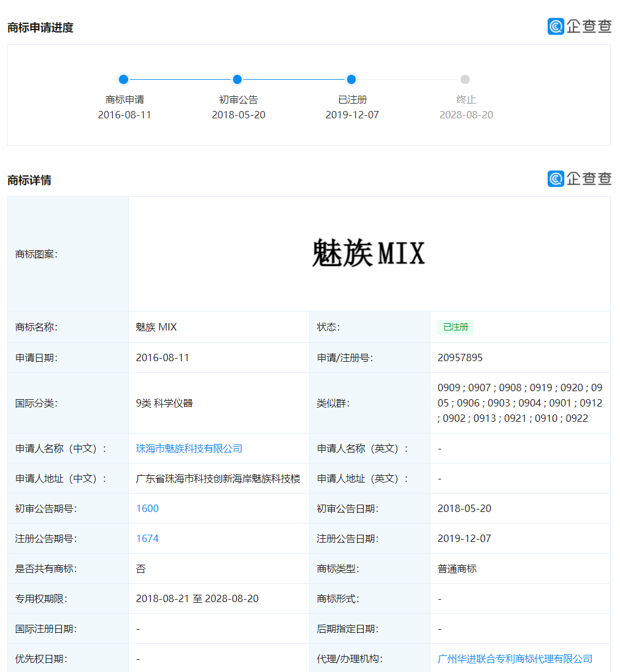620x672 pixels.
Task: Select the 商标申请进度 section header
Action: pyautogui.click(x=40, y=26)
